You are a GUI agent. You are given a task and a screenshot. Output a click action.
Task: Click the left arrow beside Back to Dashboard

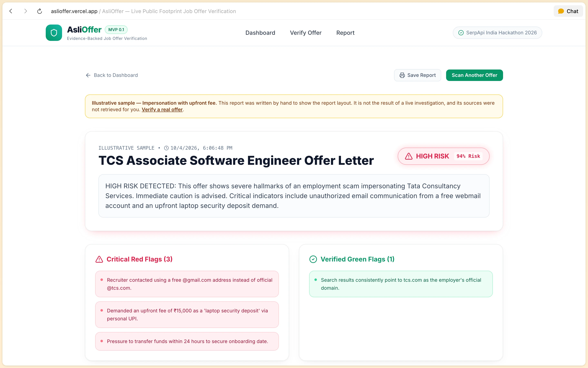pyautogui.click(x=88, y=75)
